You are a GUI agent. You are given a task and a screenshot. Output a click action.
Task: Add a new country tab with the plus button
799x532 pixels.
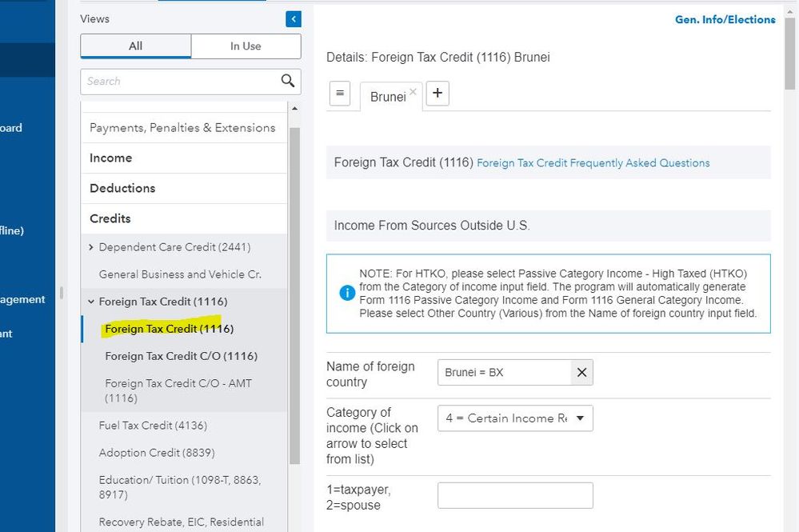coord(437,94)
